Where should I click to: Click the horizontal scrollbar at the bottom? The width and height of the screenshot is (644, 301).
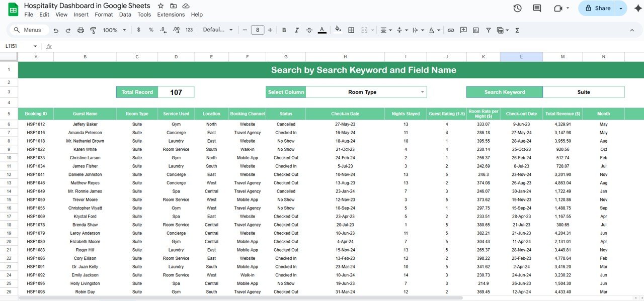(240, 298)
